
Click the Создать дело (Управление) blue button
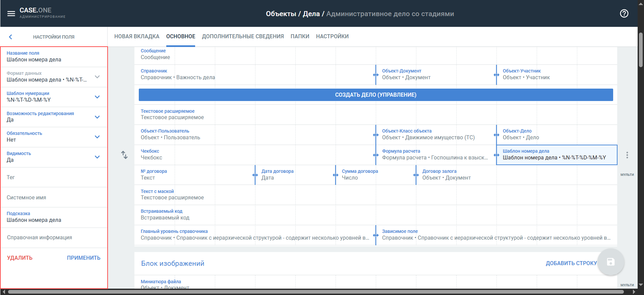point(375,95)
